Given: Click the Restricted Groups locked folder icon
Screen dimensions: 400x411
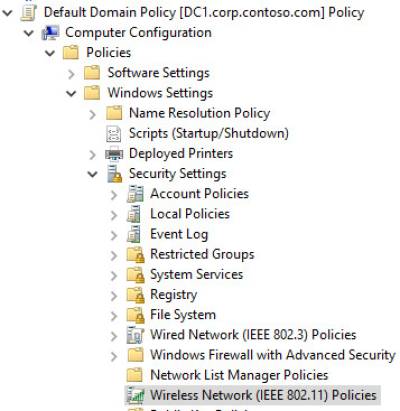Looking at the screenshot, I should pyautogui.click(x=135, y=255).
